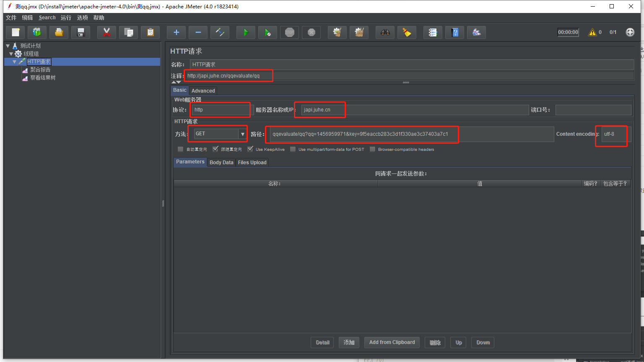Open search with binoculars icon
Image resolution: width=644 pixels, height=362 pixels.
click(x=385, y=32)
